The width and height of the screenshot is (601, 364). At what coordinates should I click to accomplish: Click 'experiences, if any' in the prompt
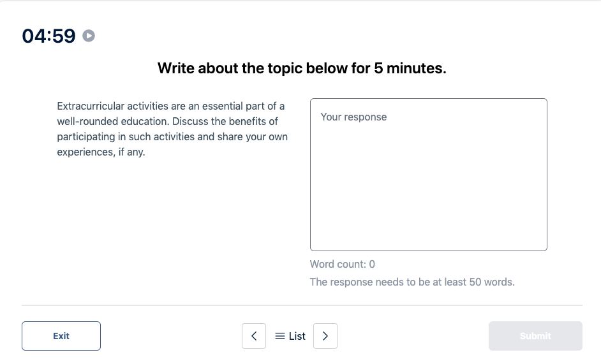[101, 152]
